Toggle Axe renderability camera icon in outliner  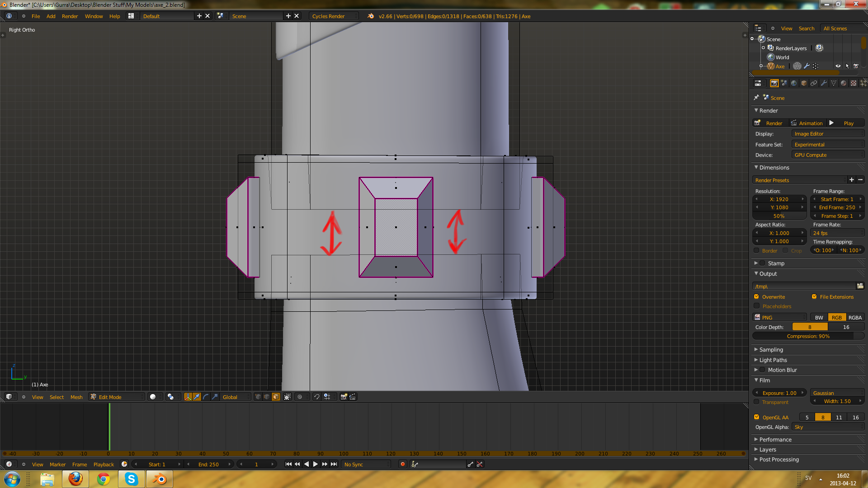856,66
